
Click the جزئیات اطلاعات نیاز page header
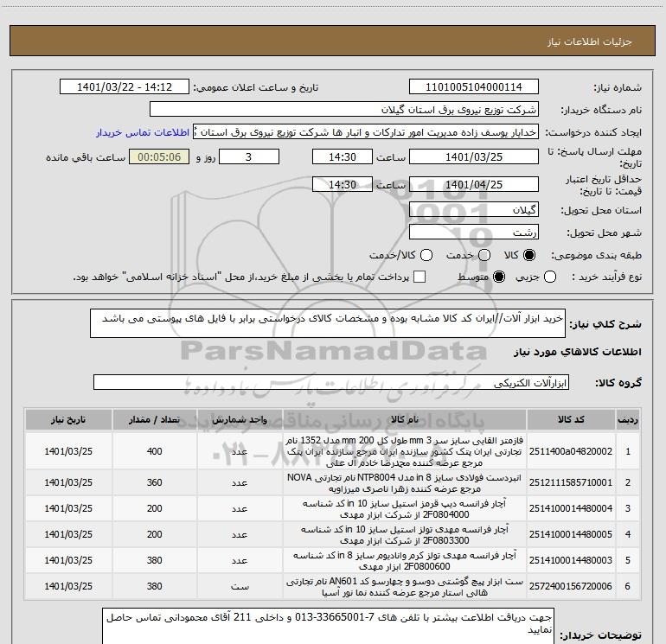590,41
